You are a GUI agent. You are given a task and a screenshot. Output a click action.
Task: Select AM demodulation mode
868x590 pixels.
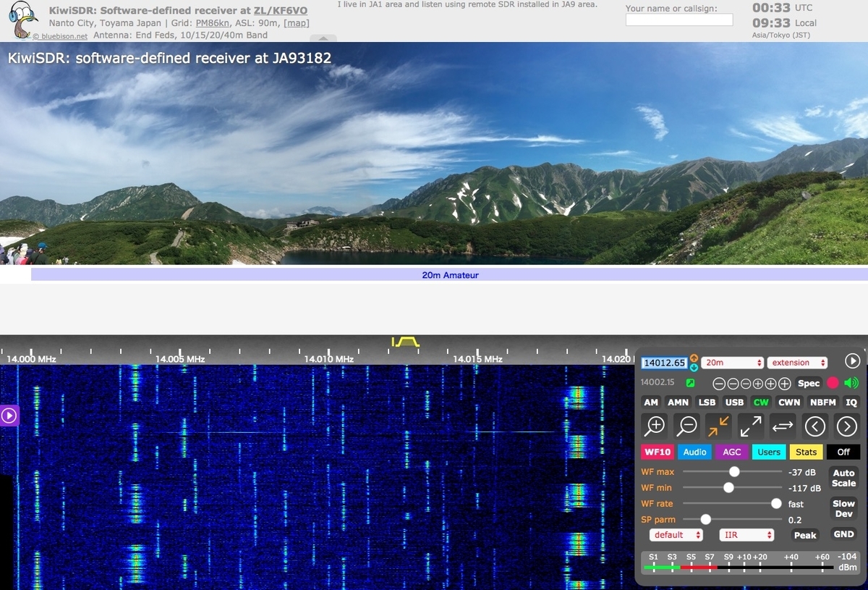pos(651,403)
